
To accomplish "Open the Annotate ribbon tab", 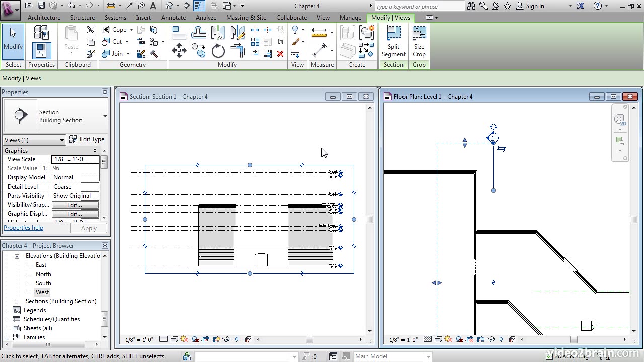I will click(174, 17).
